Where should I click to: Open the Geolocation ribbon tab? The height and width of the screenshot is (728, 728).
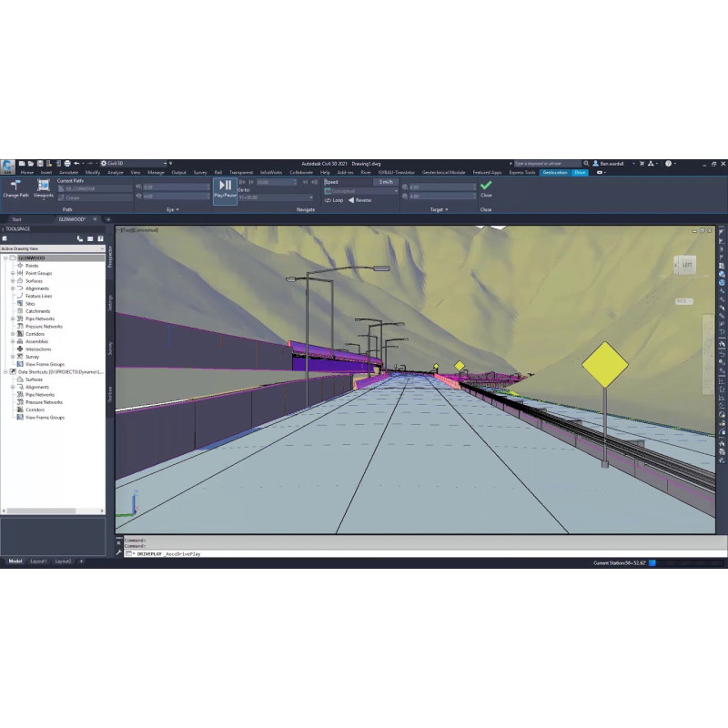point(554,172)
